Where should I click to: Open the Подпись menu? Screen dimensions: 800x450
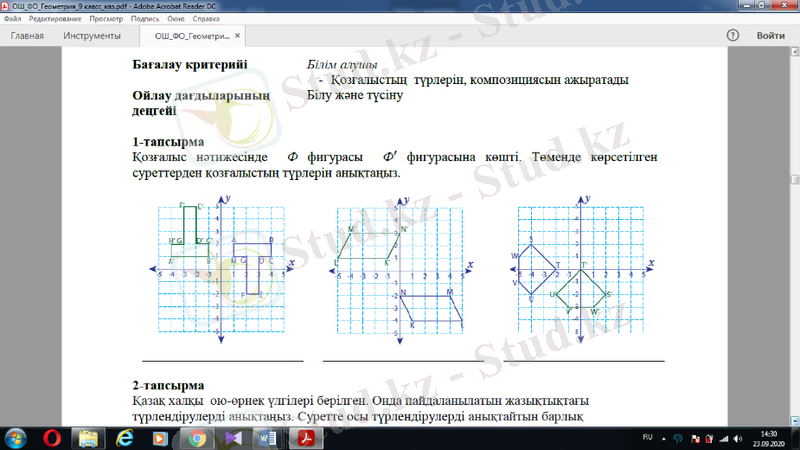(145, 19)
